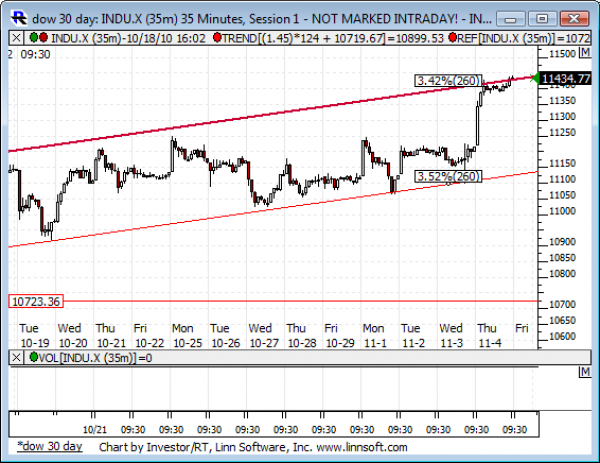Click the 10723.36 reference line label
600x463 pixels.
point(36,302)
